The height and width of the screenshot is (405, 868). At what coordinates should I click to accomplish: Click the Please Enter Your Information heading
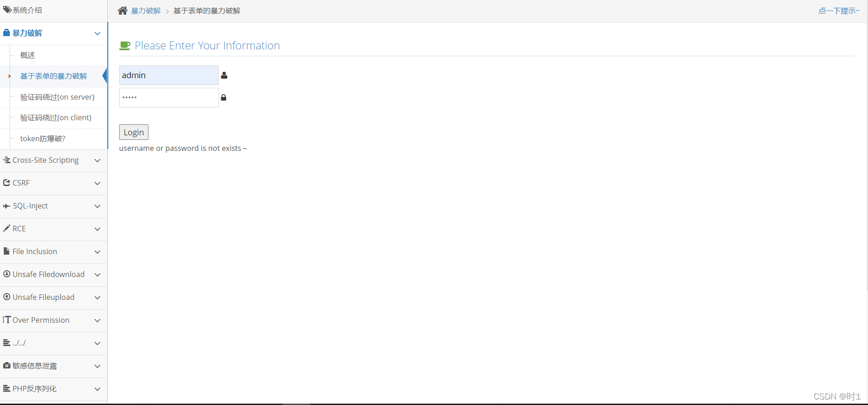pyautogui.click(x=207, y=46)
